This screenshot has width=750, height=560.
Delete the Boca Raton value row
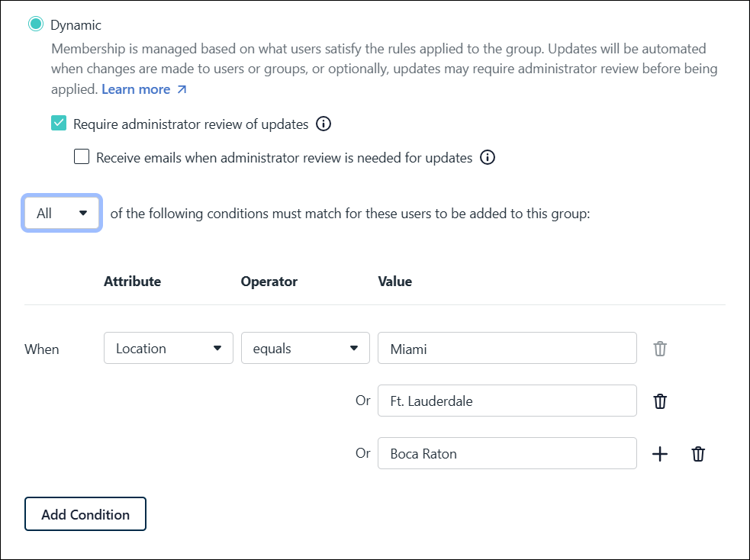tap(698, 454)
